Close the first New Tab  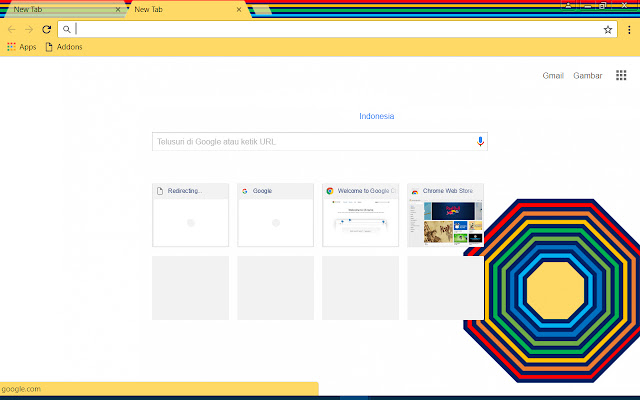click(119, 9)
